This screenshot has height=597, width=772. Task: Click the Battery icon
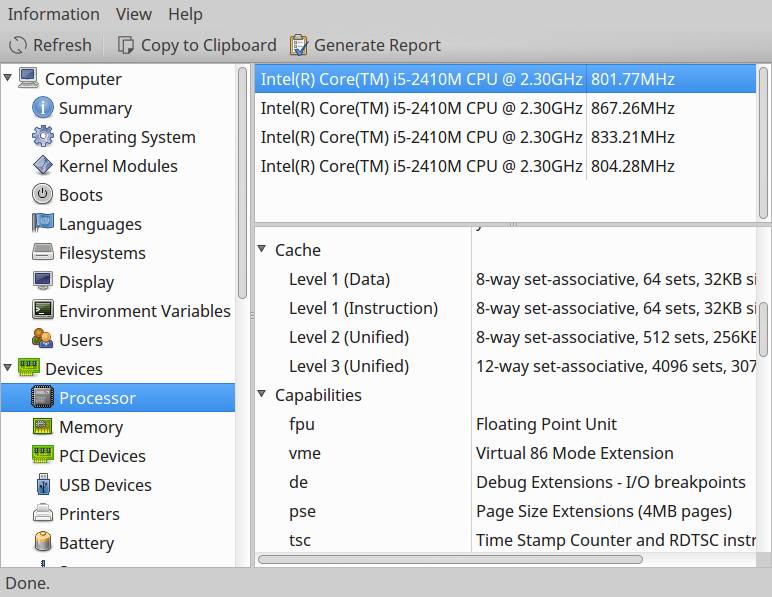43,542
